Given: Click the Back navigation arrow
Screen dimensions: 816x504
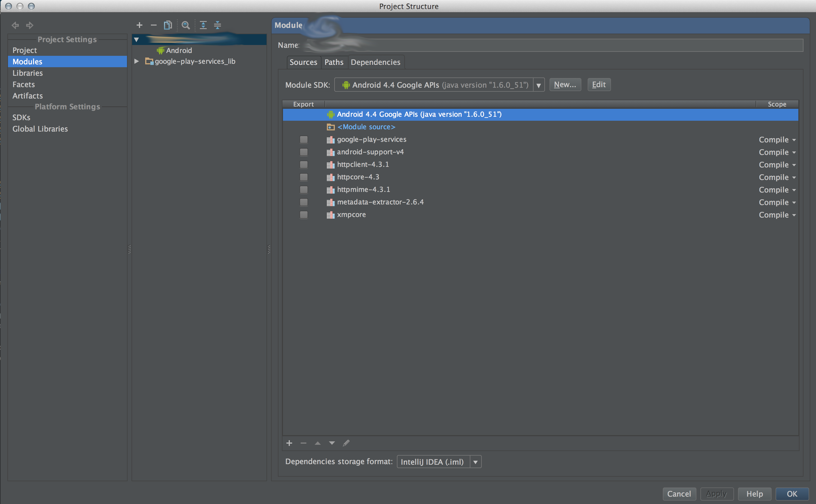Looking at the screenshot, I should [15, 25].
